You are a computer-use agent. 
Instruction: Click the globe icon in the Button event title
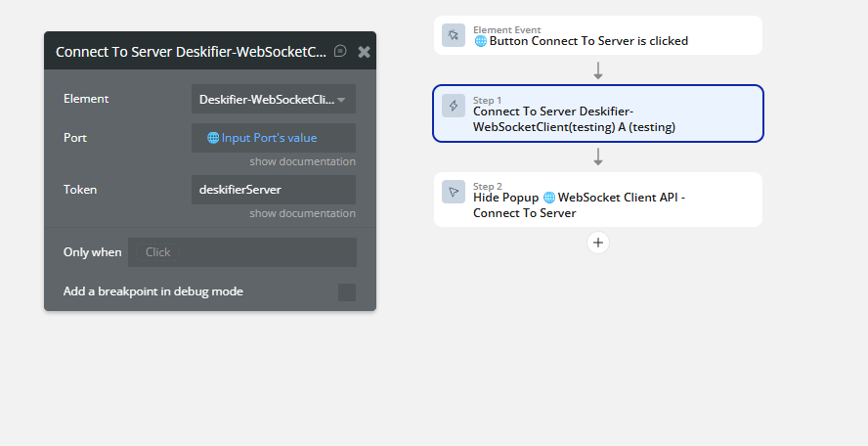481,41
